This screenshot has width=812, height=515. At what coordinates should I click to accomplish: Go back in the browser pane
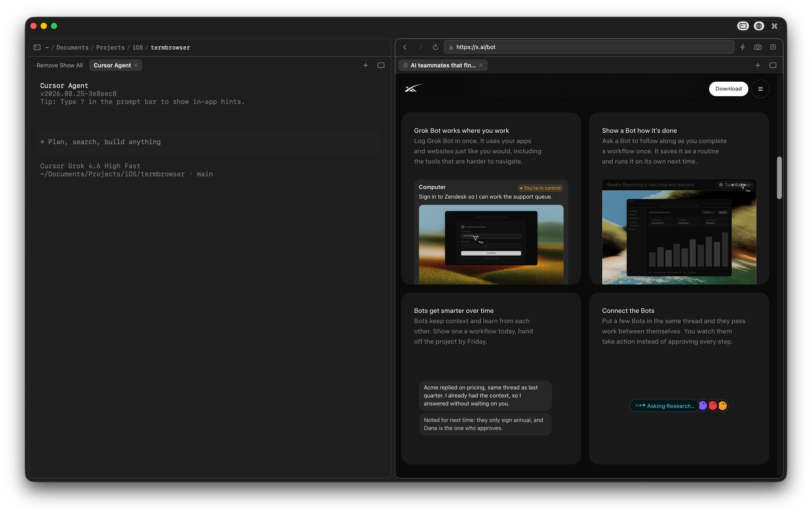pos(405,47)
